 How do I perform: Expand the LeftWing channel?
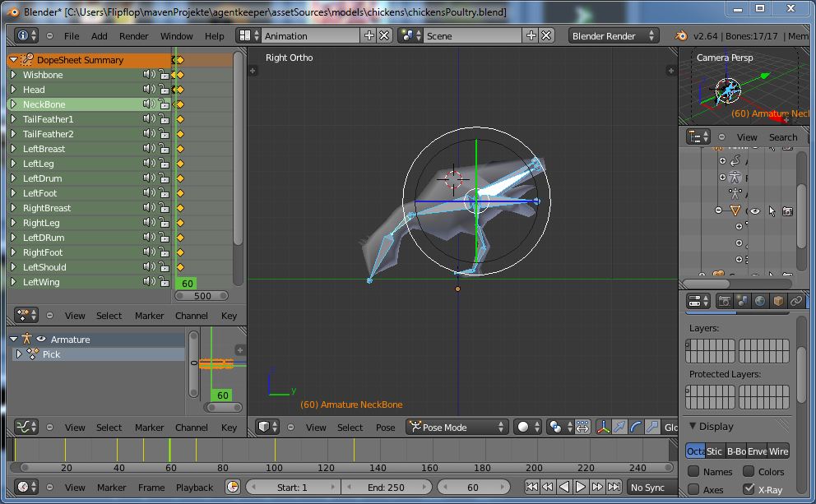(x=14, y=282)
